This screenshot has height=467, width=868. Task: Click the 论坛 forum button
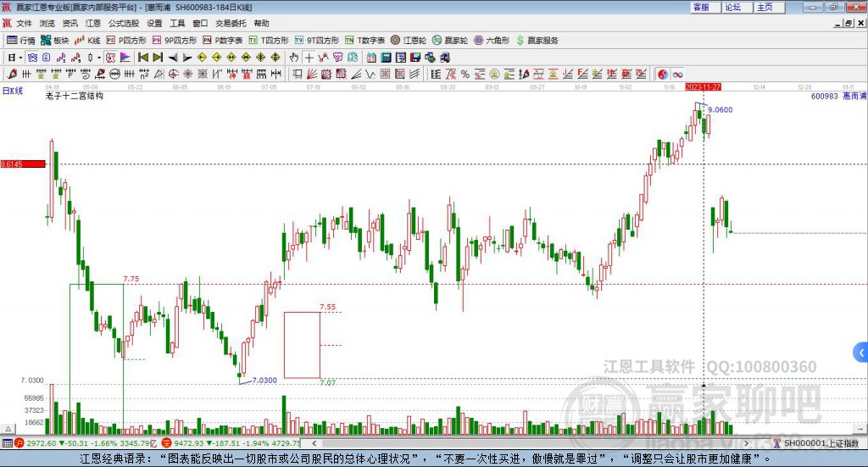click(737, 7)
